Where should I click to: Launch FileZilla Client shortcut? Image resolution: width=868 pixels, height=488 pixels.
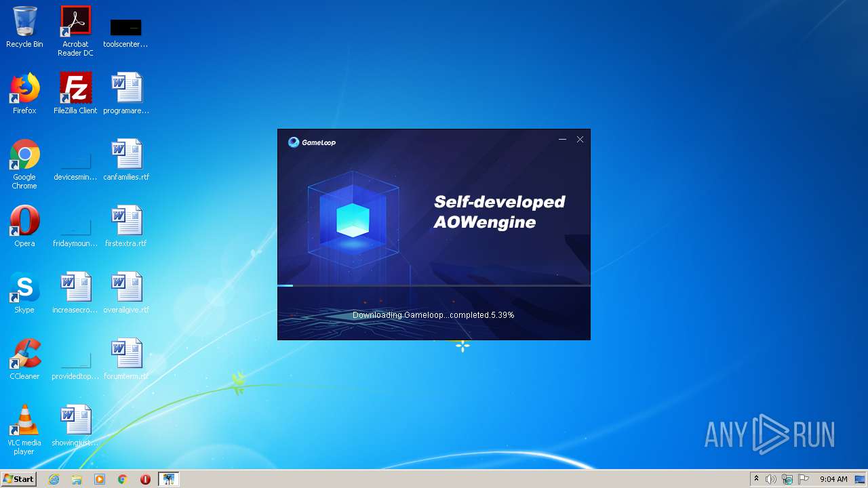click(75, 94)
